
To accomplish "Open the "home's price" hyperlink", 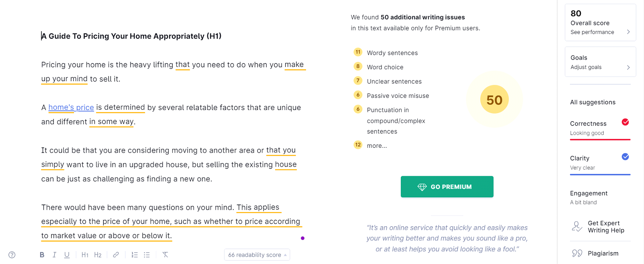I will coord(71,108).
